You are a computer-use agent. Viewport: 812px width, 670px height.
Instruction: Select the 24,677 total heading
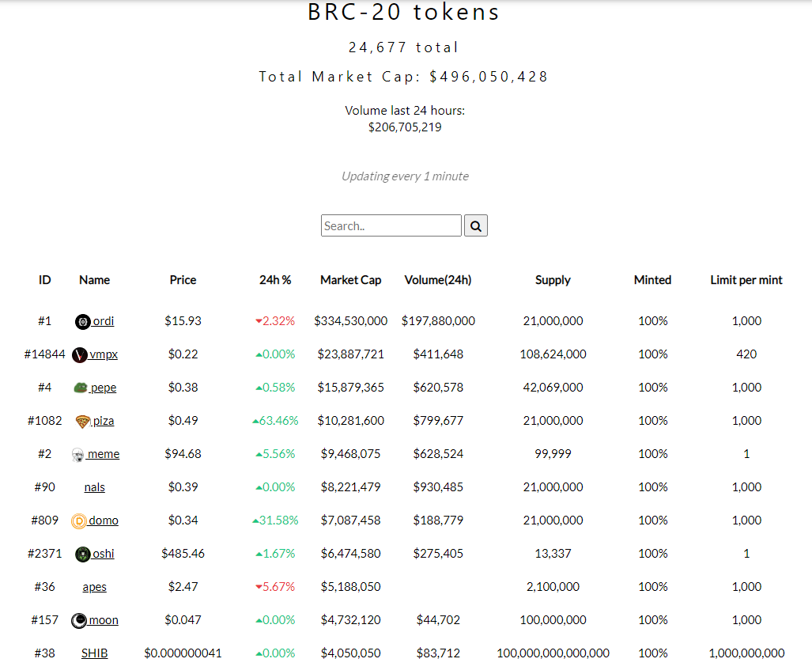pyautogui.click(x=403, y=47)
